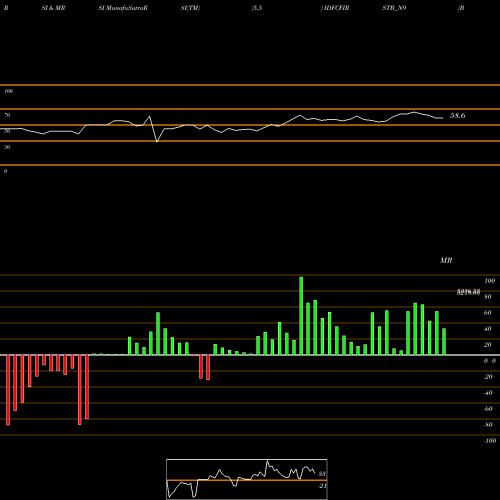Click the MR axis label 60
Viewport: 500px width, 500px height.
[x=487, y=313]
